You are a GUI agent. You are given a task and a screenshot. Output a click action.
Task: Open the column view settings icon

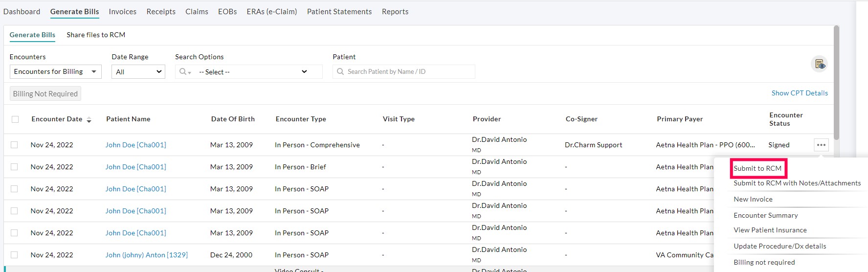click(820, 64)
